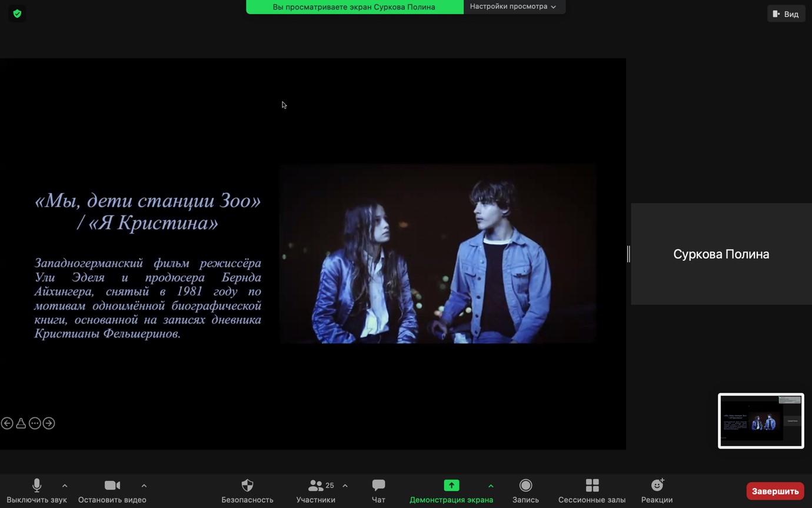Image resolution: width=812 pixels, height=508 pixels.
Task: Click the panel divider resize handle
Action: click(x=628, y=254)
